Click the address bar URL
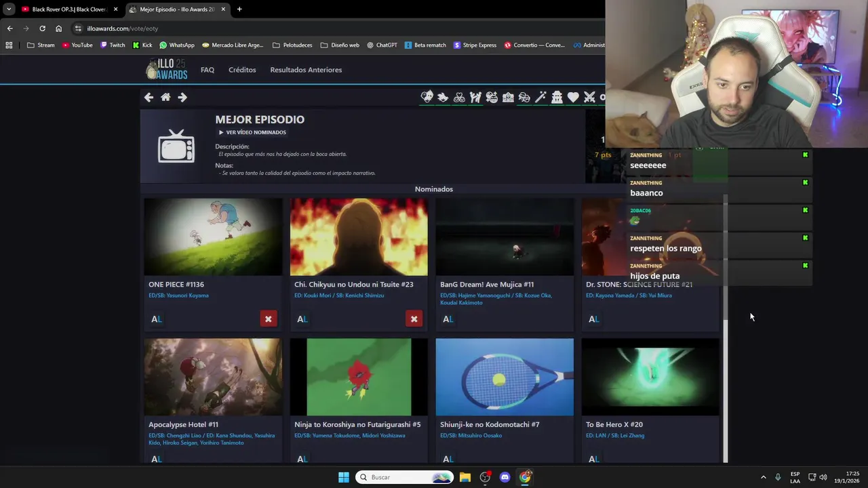The image size is (868, 488). pos(123,28)
